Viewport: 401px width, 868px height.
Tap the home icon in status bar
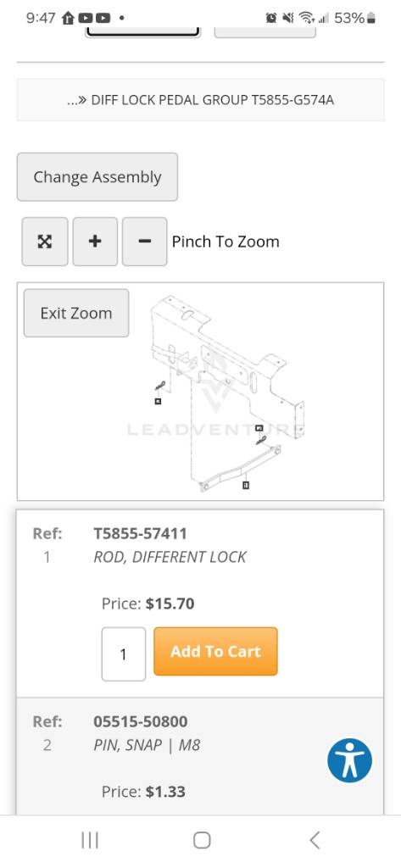pos(68,19)
